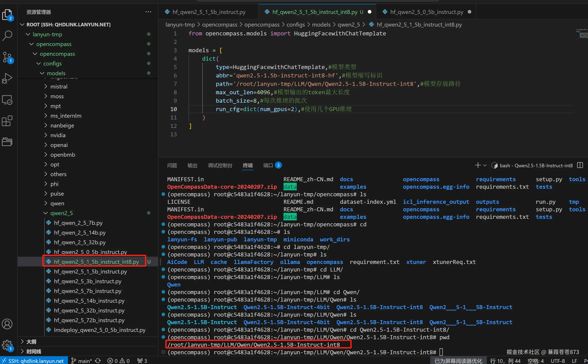Click the split terminal icon
Image resolution: width=588 pixels, height=364 pixels.
click(580, 165)
